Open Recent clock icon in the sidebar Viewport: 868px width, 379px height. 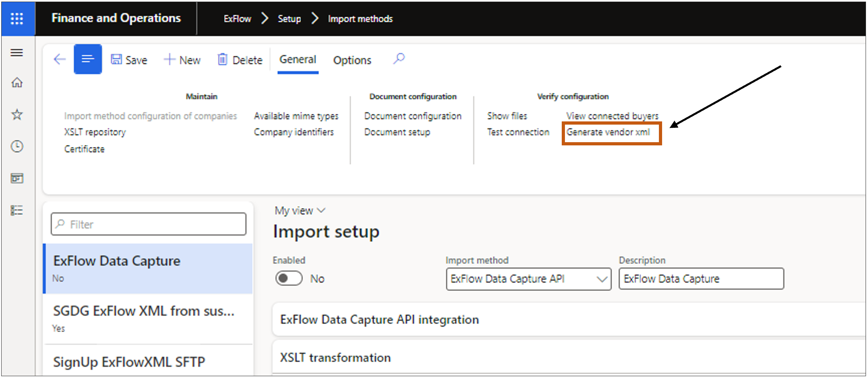pyautogui.click(x=17, y=146)
